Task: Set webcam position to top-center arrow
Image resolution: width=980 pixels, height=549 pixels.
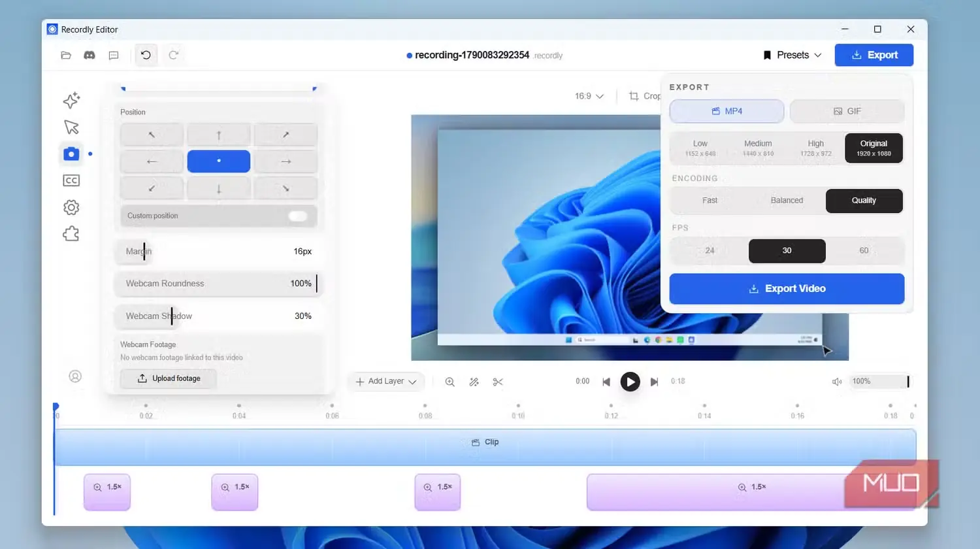Action: pyautogui.click(x=219, y=135)
